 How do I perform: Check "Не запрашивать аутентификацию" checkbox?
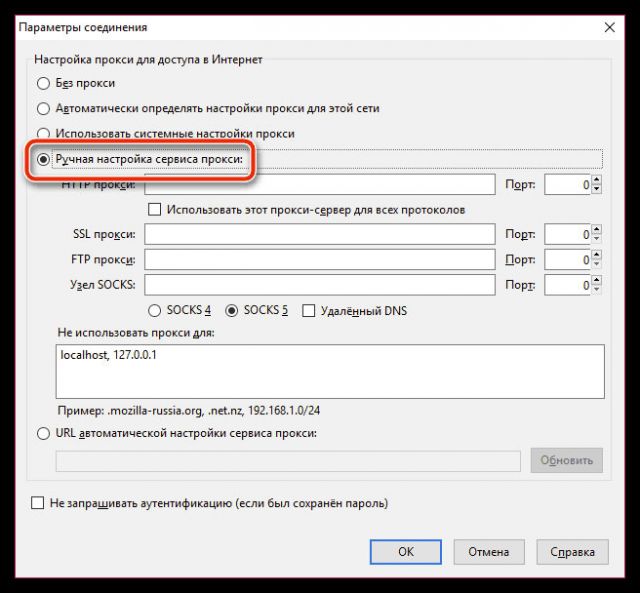[38, 503]
